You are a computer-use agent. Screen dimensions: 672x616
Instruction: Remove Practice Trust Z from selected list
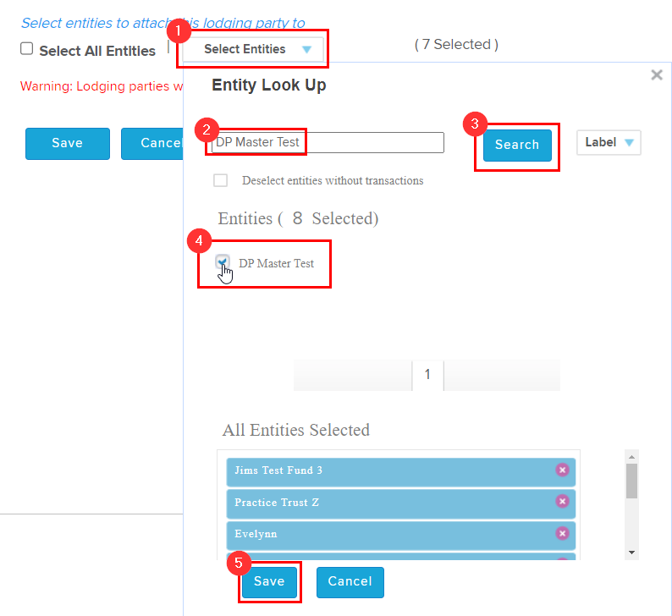[562, 502]
